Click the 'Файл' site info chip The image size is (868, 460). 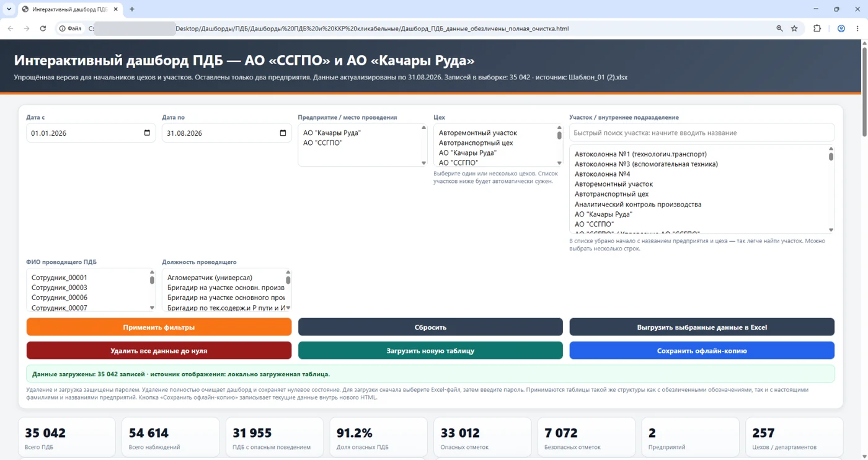click(70, 29)
